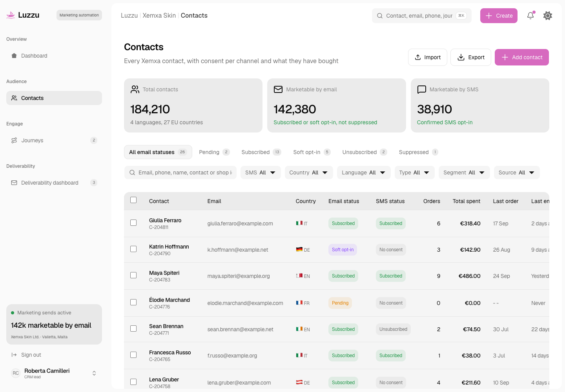Select Giulia Ferraro's row checkbox

coord(133,223)
